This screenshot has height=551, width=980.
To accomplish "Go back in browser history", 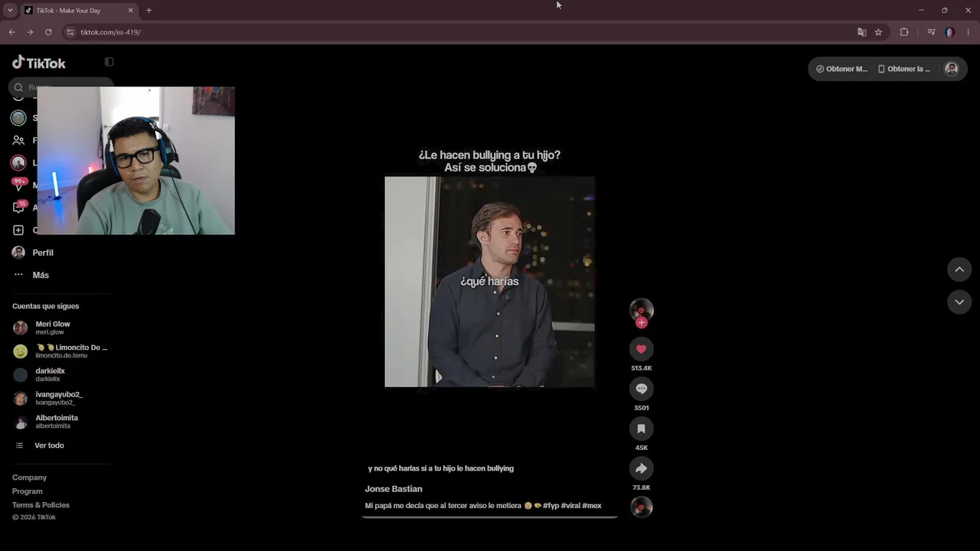I will [11, 32].
